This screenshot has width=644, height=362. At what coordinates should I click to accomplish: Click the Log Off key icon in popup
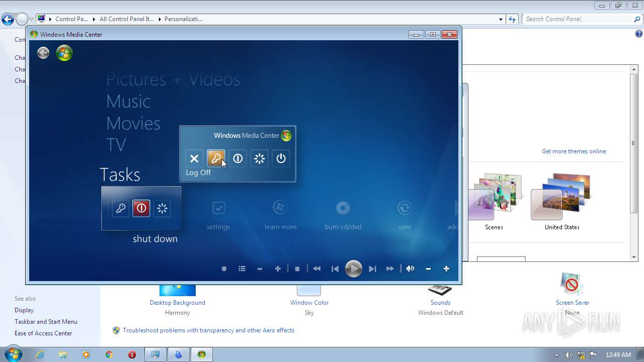216,158
